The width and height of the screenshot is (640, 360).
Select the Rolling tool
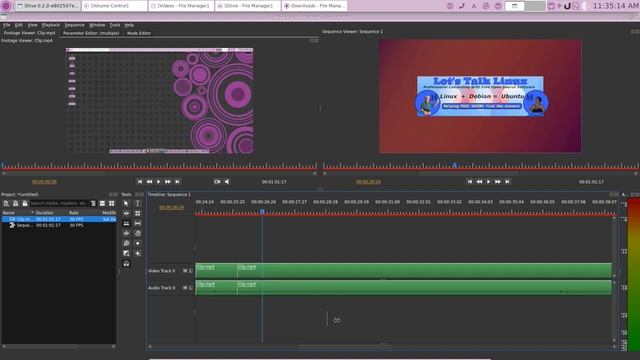point(138,213)
